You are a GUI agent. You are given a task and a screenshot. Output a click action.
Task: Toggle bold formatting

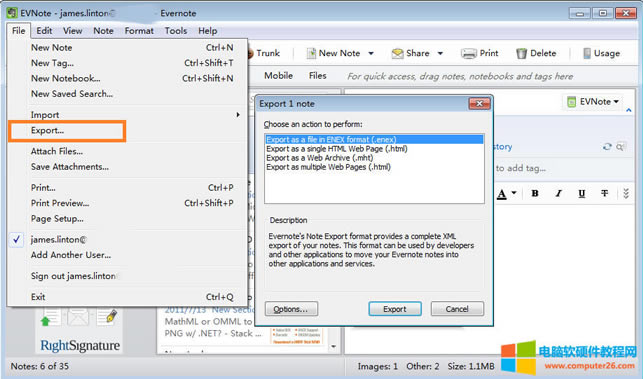pyautogui.click(x=535, y=194)
